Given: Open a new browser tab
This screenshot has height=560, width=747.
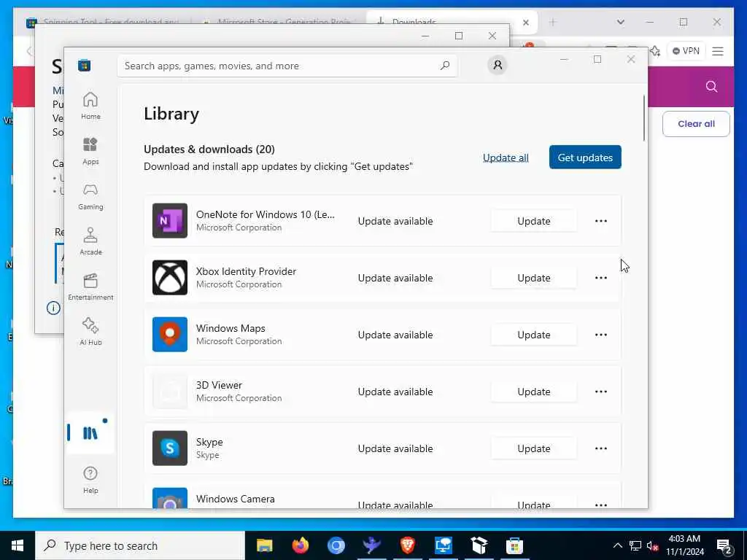Looking at the screenshot, I should [553, 22].
